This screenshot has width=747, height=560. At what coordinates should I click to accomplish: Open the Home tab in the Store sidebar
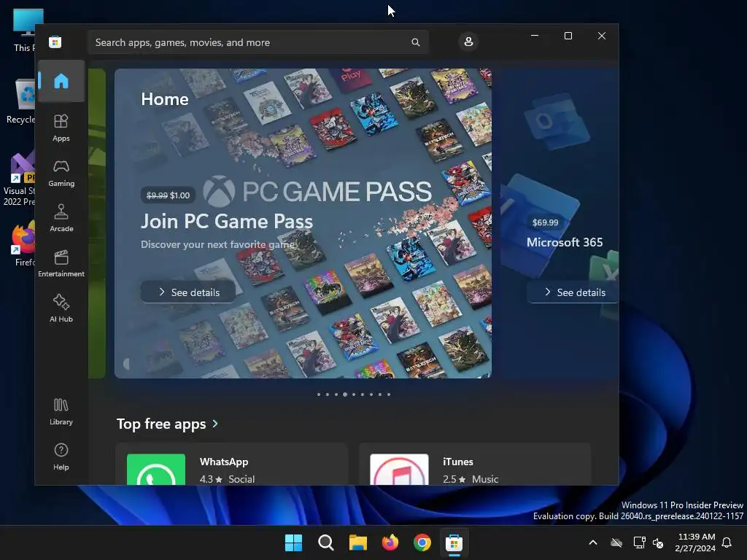pos(61,81)
